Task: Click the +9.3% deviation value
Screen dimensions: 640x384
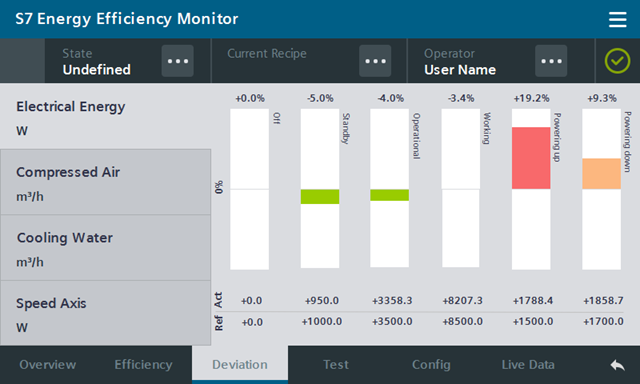Action: [602, 98]
